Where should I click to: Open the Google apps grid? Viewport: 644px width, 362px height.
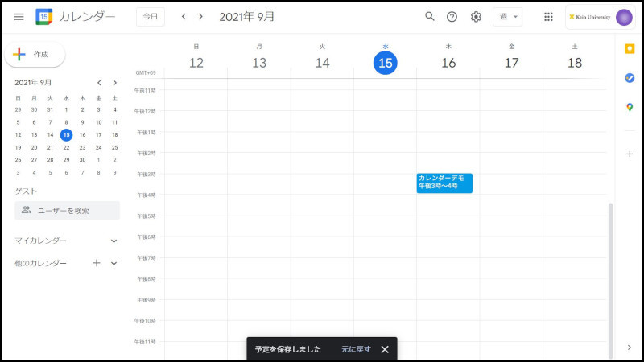[548, 17]
